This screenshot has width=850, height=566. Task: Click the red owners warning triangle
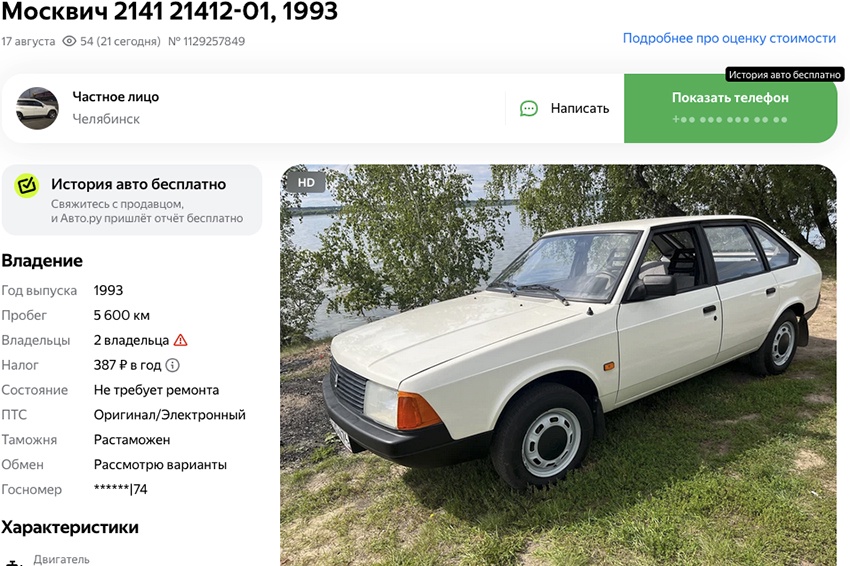pyautogui.click(x=181, y=340)
